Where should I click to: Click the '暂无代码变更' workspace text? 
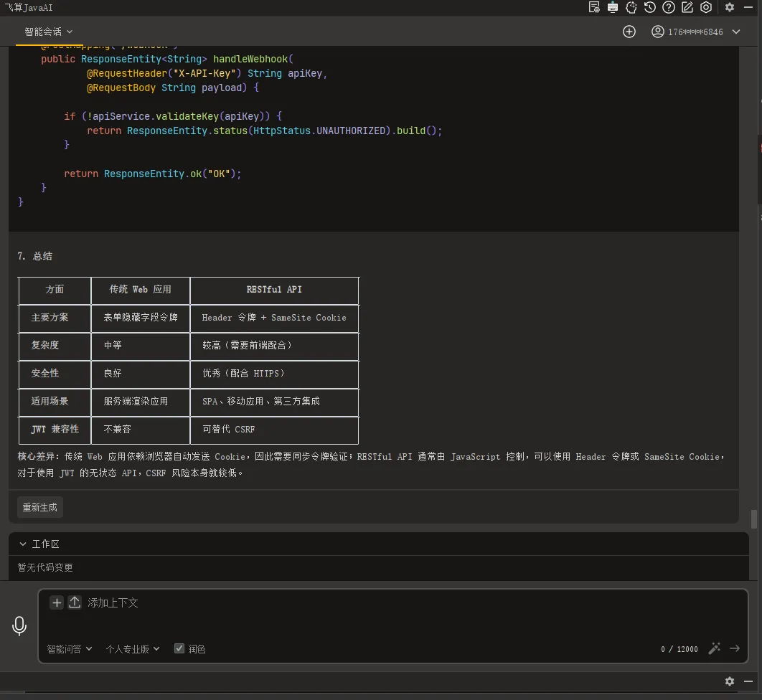45,567
